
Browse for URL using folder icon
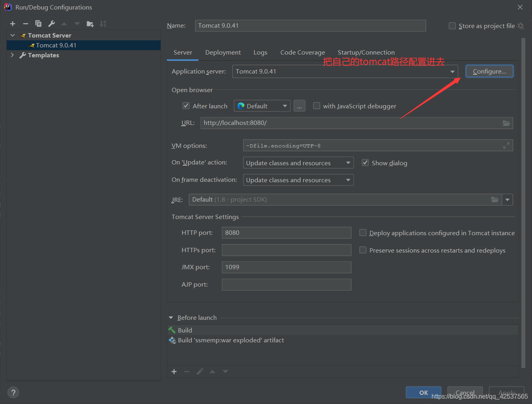tap(506, 123)
